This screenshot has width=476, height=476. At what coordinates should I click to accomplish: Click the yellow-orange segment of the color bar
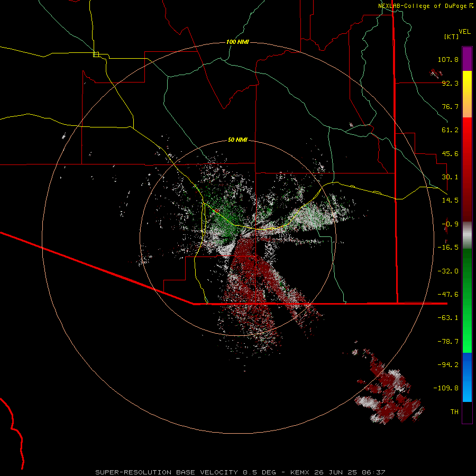tap(467, 94)
